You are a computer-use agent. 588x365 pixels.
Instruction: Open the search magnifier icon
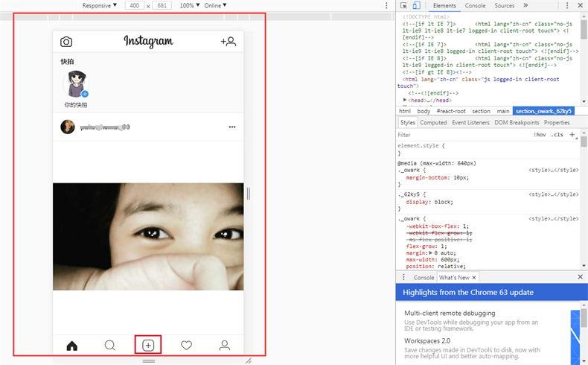(110, 345)
